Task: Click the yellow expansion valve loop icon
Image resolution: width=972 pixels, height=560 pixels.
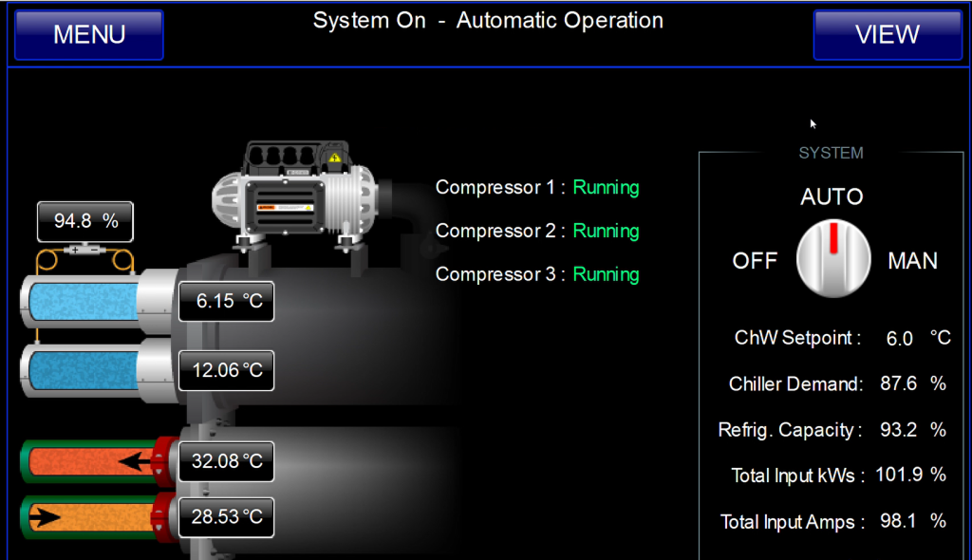Action: [x=84, y=258]
